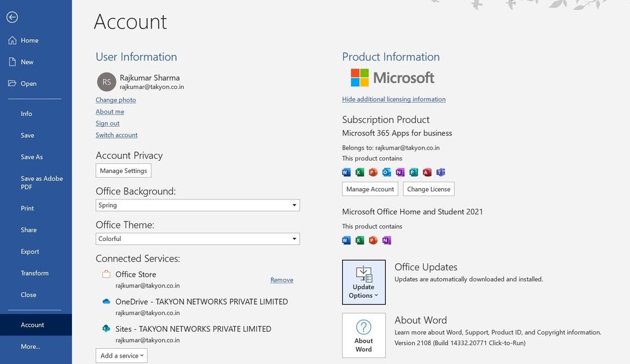
Task: Click the Outlook icon under Microsoft 365
Action: coord(386,172)
